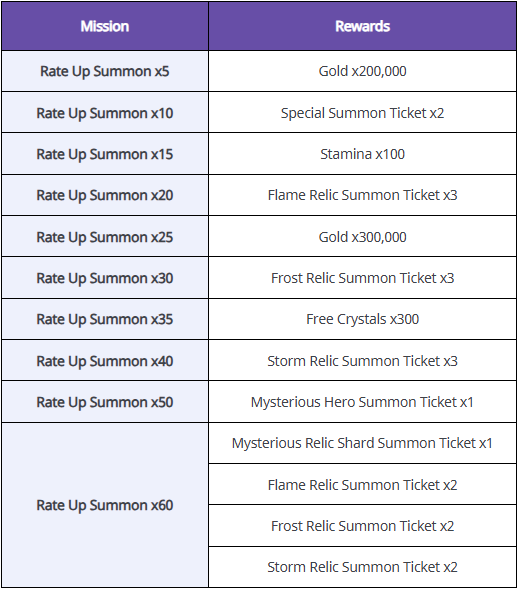This screenshot has width=518, height=589.
Task: Select the Stamina x100 reward cell
Action: coord(362,154)
